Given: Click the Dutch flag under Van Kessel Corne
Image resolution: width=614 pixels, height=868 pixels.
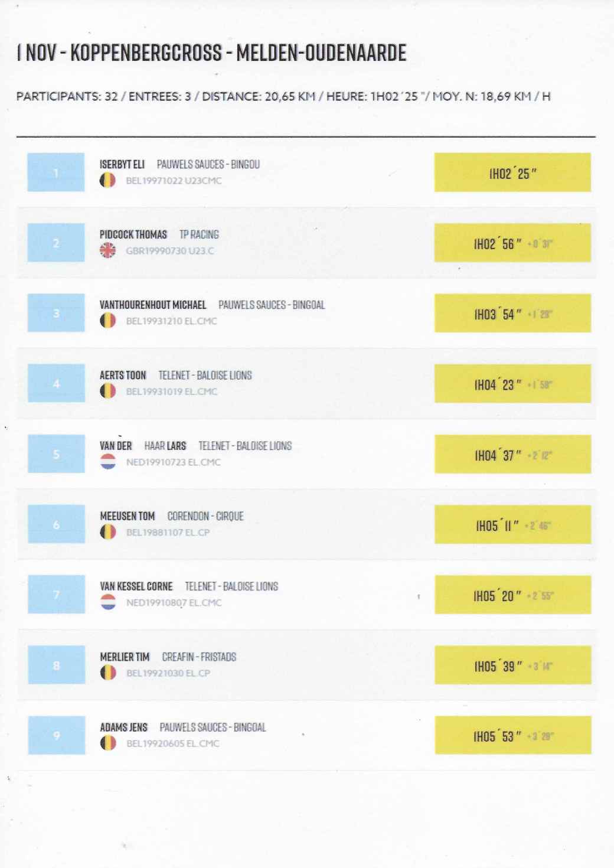Looking at the screenshot, I should tap(108, 602).
